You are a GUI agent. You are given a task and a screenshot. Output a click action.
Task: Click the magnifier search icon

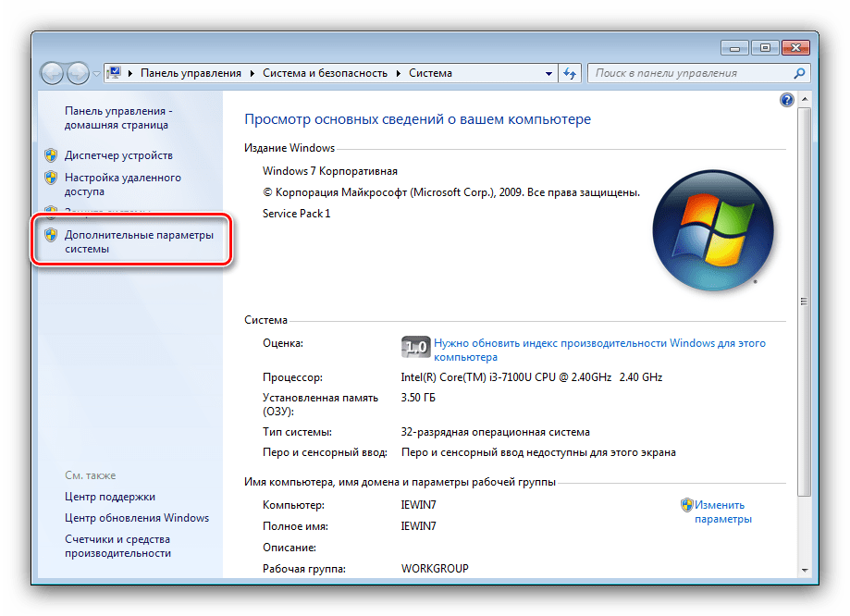click(x=799, y=73)
